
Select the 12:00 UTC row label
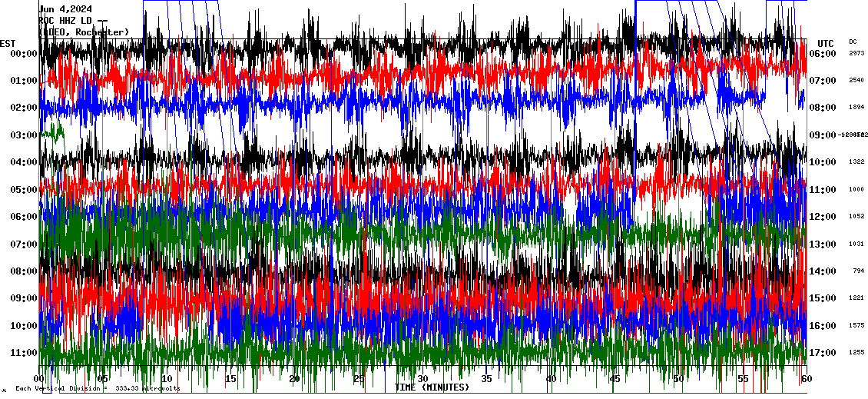(822, 217)
